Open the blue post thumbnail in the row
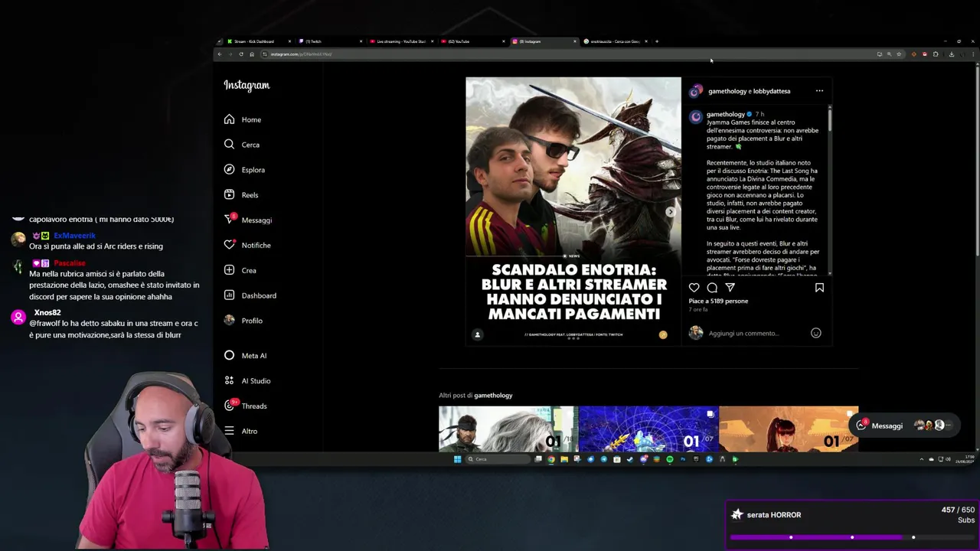 648,429
